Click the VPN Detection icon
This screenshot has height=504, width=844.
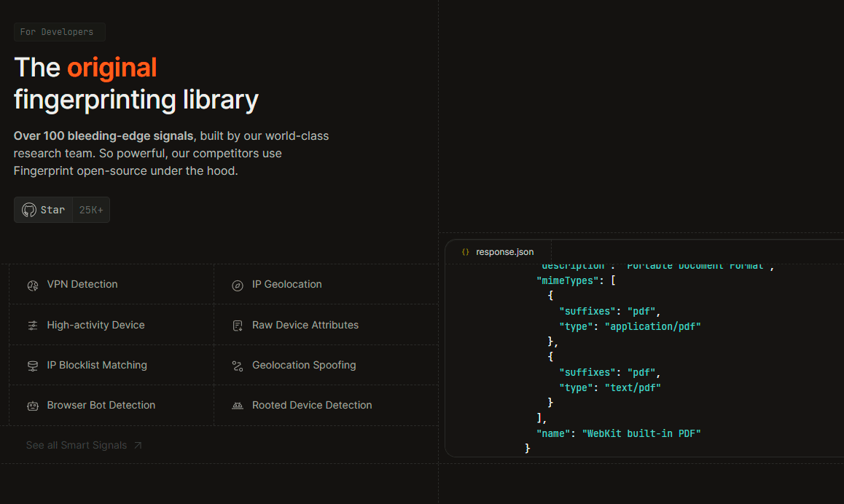click(33, 285)
